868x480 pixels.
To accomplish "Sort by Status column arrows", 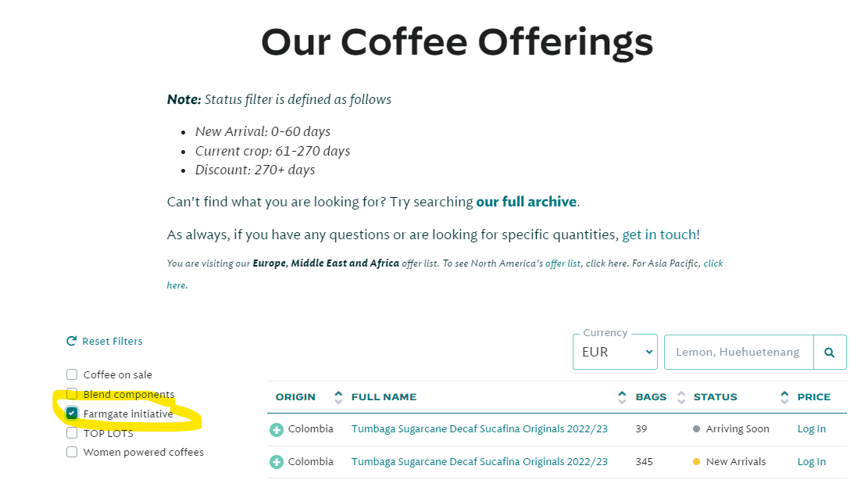I will [784, 397].
